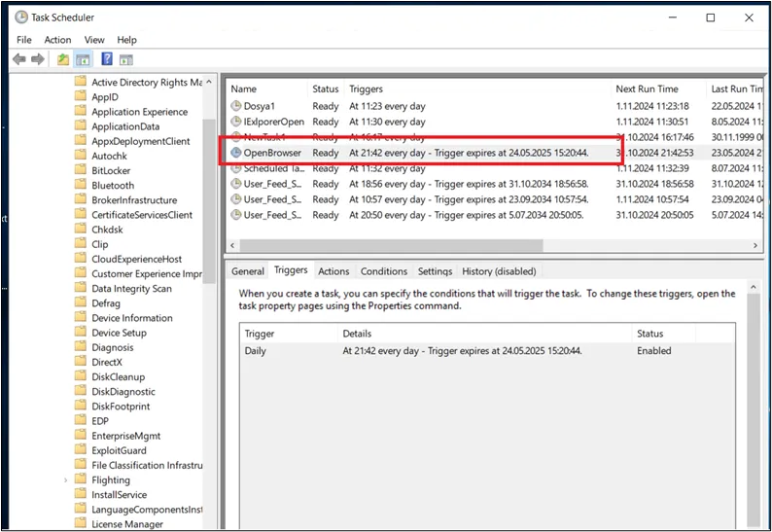Select the DiskCleanup folder
Screen dimensions: 772x532
point(119,376)
